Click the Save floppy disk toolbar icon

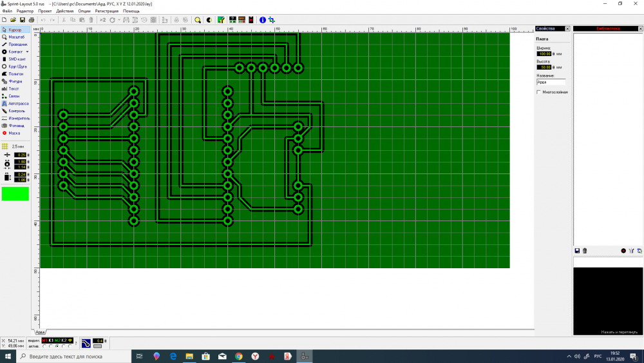pyautogui.click(x=23, y=20)
